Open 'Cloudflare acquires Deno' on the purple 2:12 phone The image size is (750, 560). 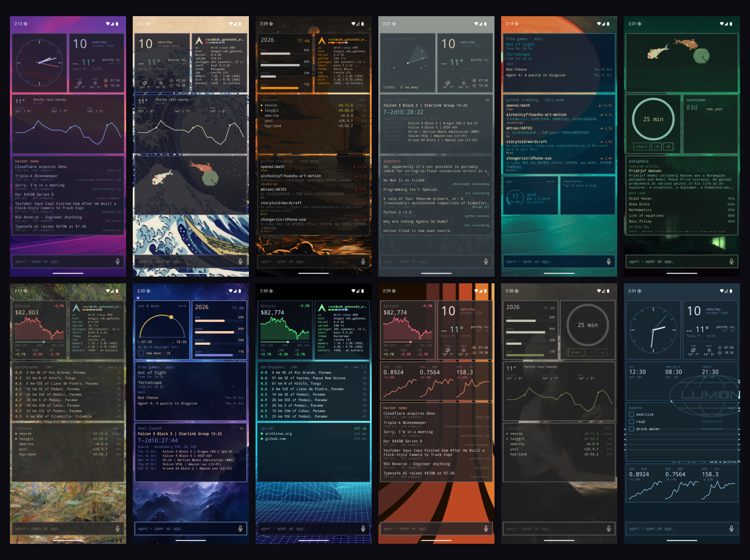[41, 167]
